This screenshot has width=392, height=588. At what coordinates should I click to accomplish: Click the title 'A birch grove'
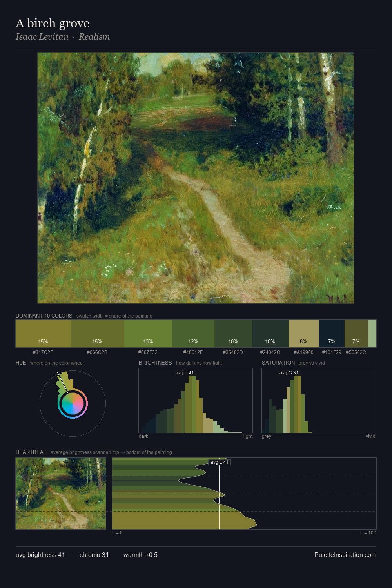(53, 23)
